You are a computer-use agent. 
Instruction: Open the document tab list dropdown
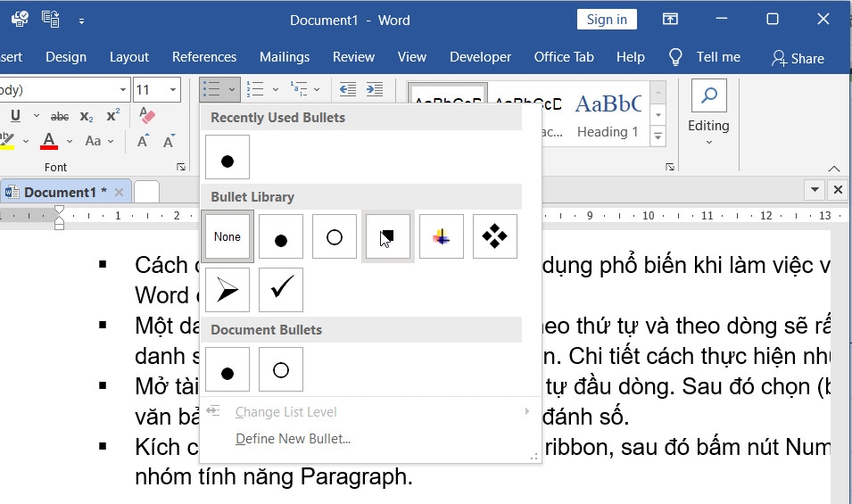pyautogui.click(x=815, y=189)
